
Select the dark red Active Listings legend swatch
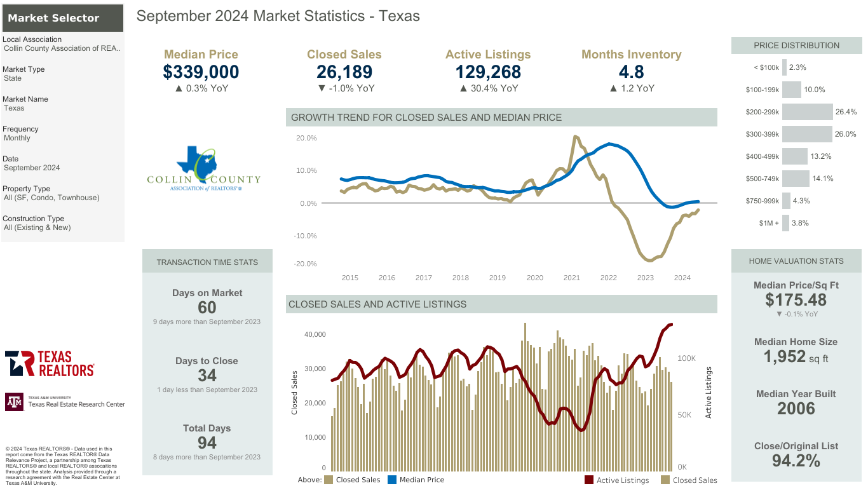click(589, 480)
